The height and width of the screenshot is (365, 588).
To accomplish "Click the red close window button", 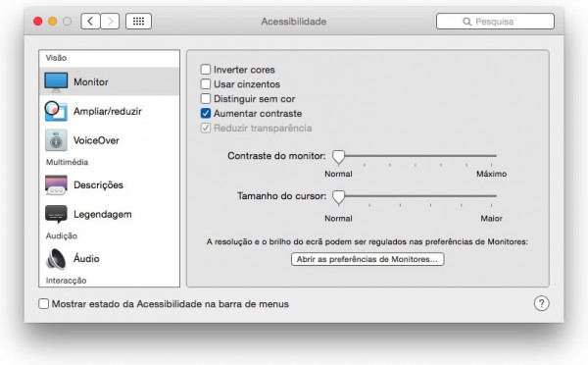I will (38, 21).
